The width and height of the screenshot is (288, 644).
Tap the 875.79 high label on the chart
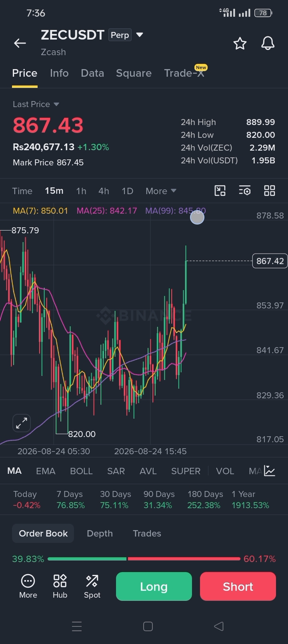coord(25,231)
